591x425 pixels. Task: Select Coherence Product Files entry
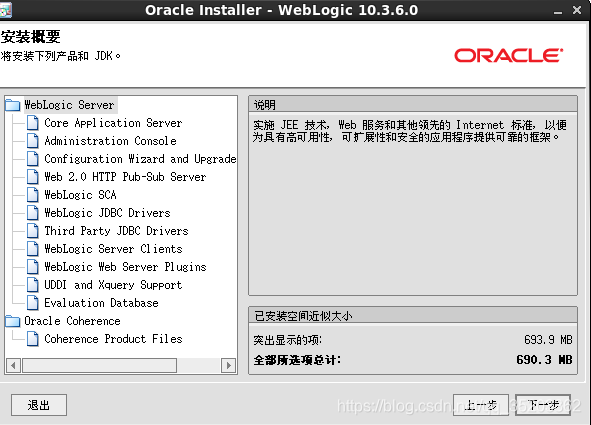coord(113,339)
